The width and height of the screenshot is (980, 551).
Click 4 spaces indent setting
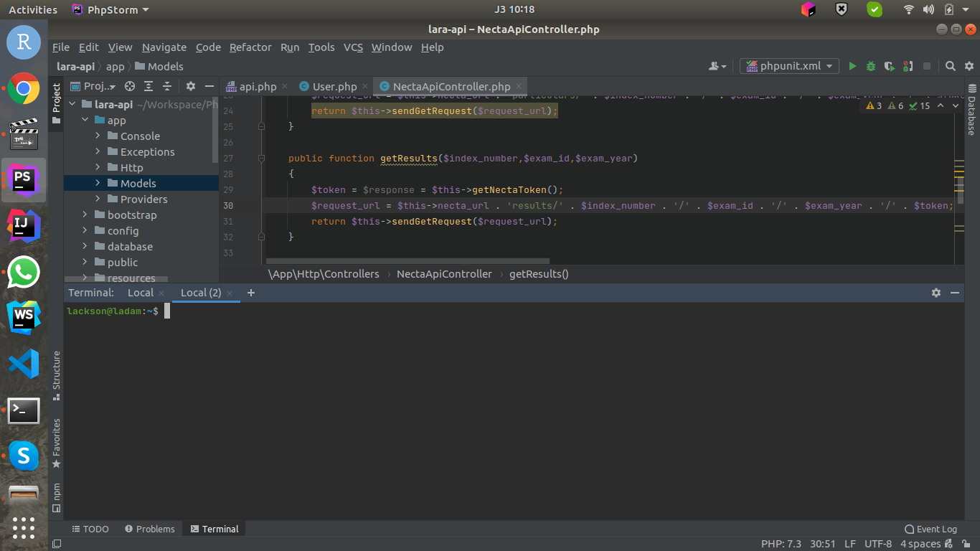click(920, 544)
